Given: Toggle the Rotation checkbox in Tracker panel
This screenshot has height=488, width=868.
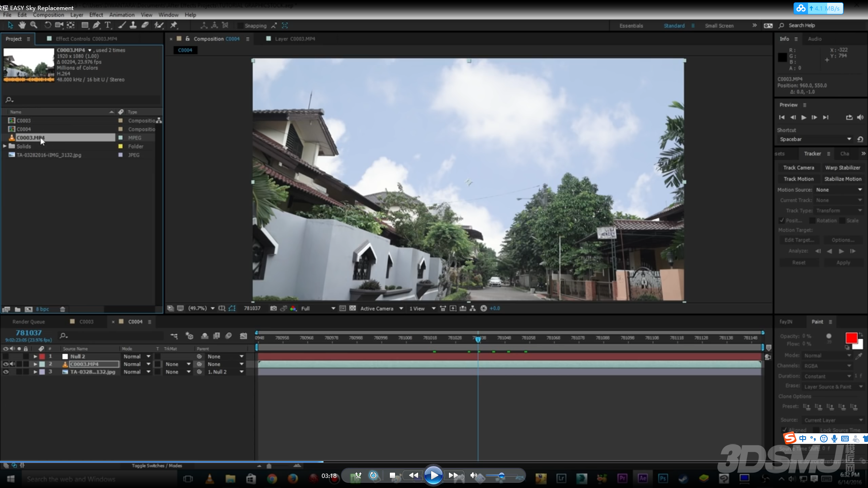Looking at the screenshot, I should 812,220.
